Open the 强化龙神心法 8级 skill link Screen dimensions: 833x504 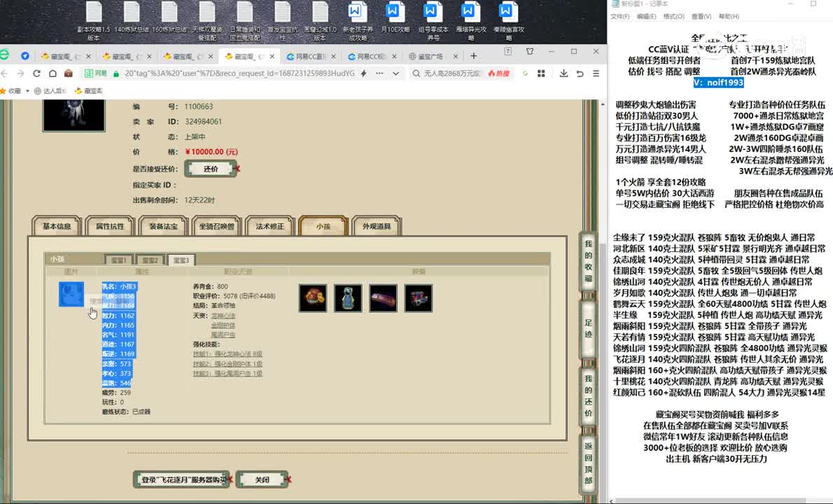coord(227,354)
